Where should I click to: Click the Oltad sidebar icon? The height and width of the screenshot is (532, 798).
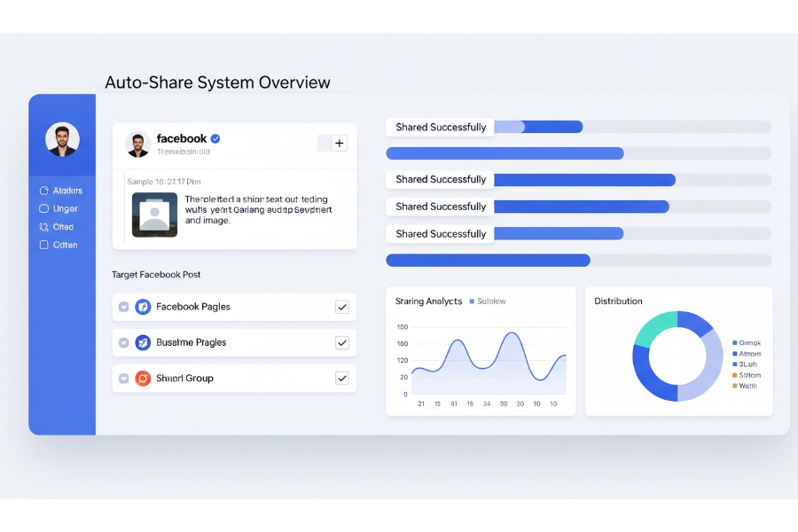[44, 227]
